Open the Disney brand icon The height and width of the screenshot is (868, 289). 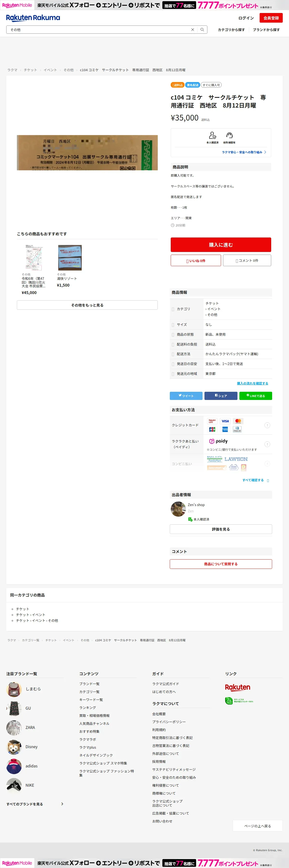click(x=14, y=747)
